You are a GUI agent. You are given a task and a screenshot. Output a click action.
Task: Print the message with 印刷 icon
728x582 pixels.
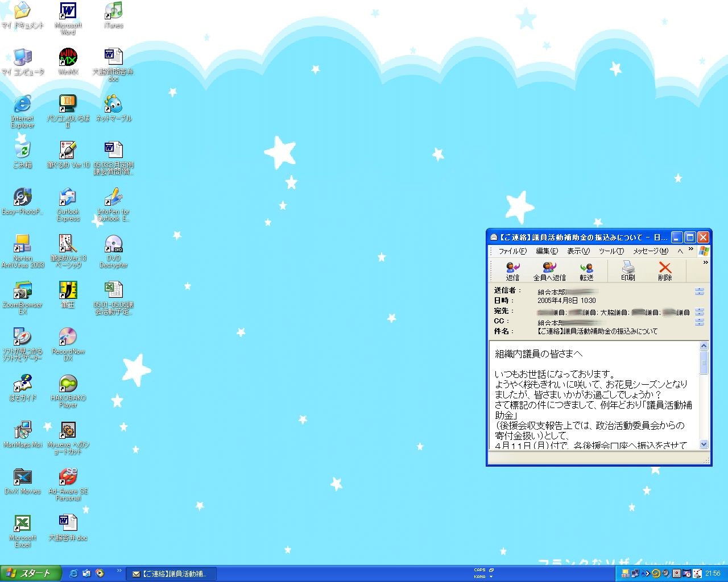click(628, 271)
